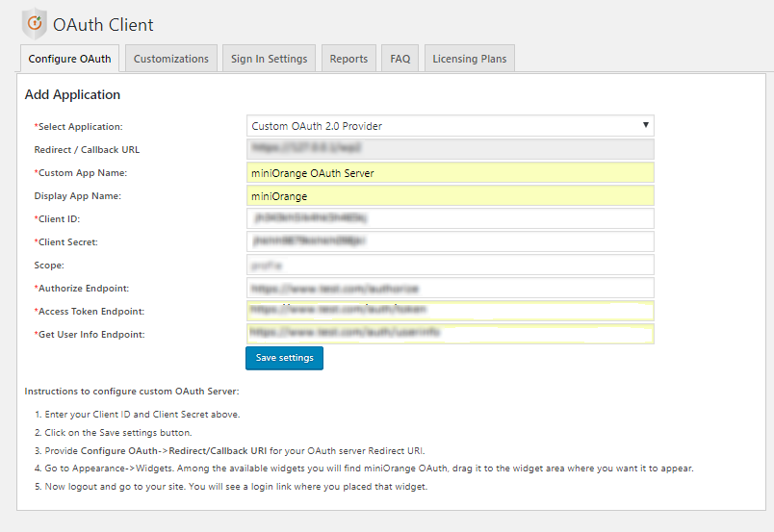Image resolution: width=774 pixels, height=532 pixels.
Task: Click instruction starting 'Go to Appearance->Widgets'
Action: tap(370, 469)
